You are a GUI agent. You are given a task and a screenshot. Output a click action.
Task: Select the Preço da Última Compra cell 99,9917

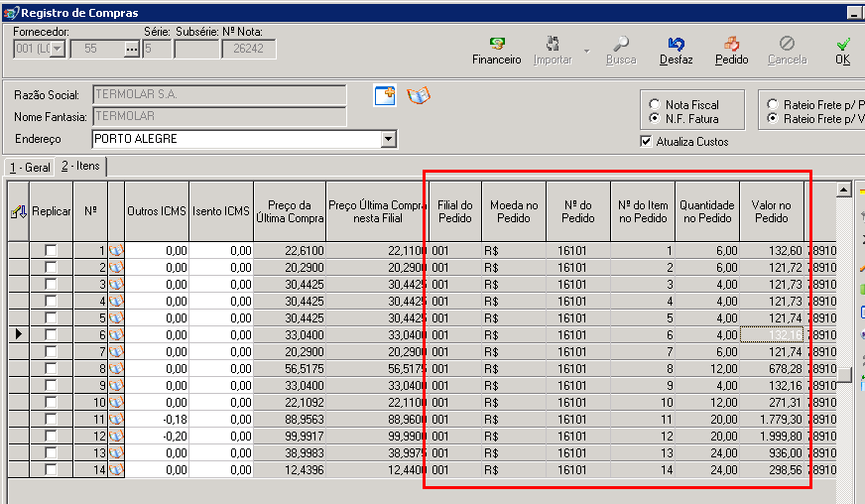point(290,437)
